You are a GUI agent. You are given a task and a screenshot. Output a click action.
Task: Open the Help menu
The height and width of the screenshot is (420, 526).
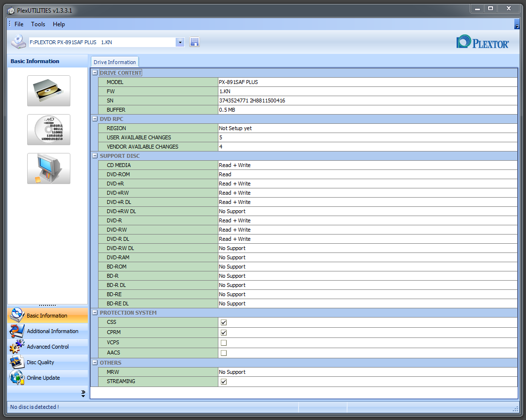(x=59, y=24)
